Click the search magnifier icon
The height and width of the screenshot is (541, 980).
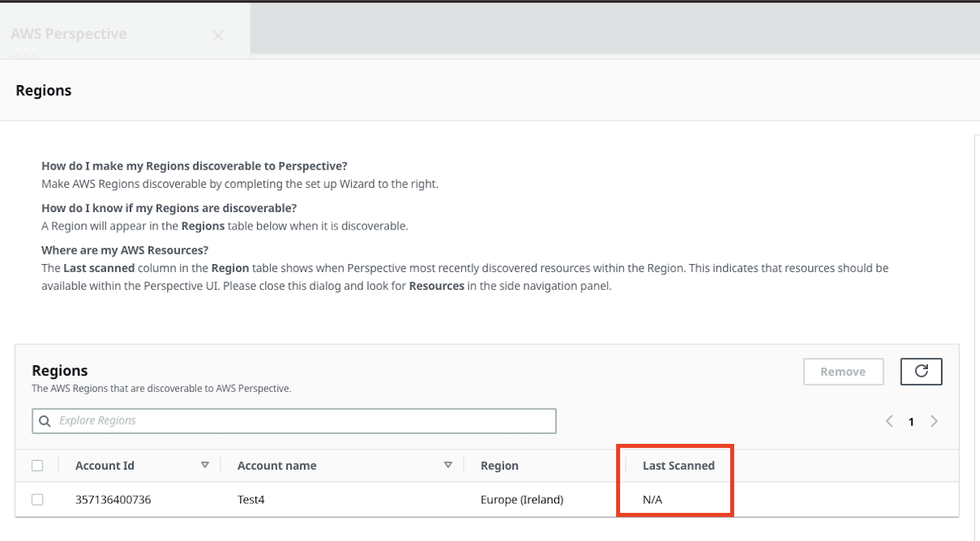click(45, 421)
